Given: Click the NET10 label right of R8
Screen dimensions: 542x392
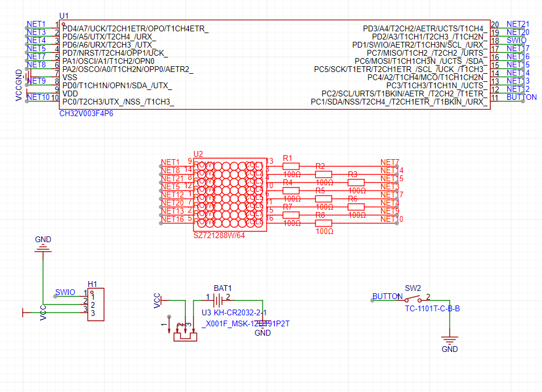Looking at the screenshot, I should coord(392,219).
